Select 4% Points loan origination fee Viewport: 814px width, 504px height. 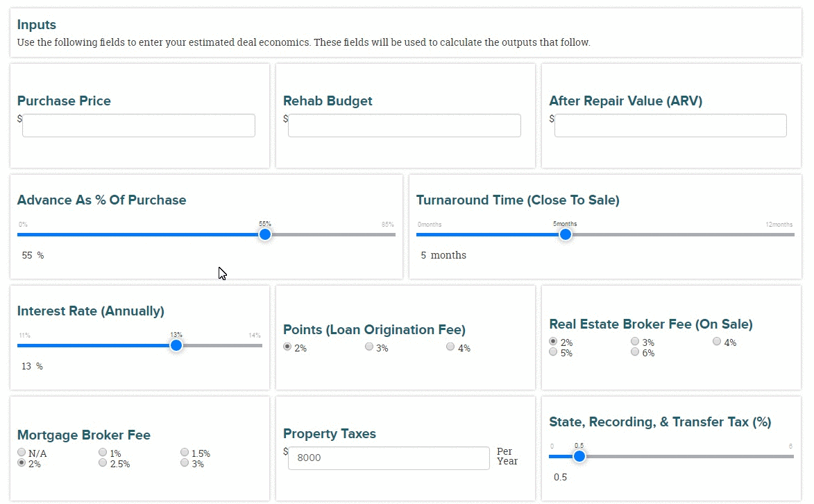click(450, 347)
